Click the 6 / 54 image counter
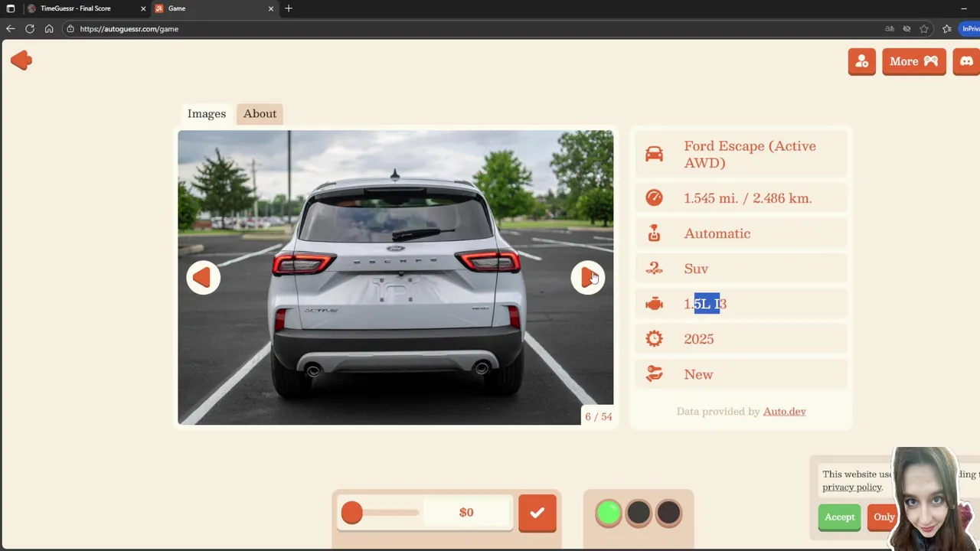 (x=598, y=417)
